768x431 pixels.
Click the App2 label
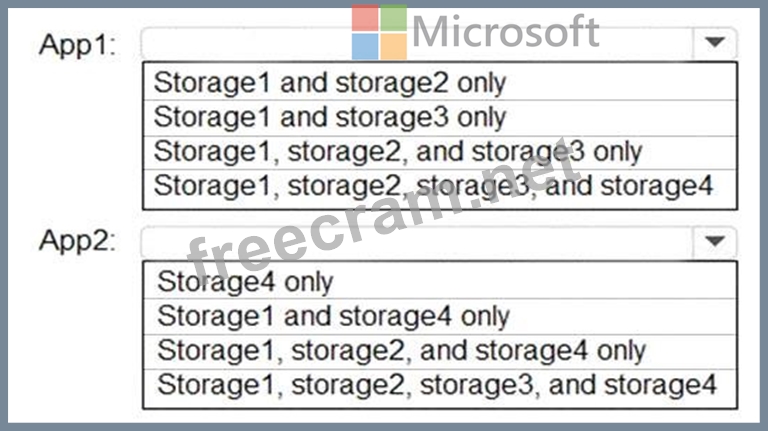pyautogui.click(x=77, y=241)
